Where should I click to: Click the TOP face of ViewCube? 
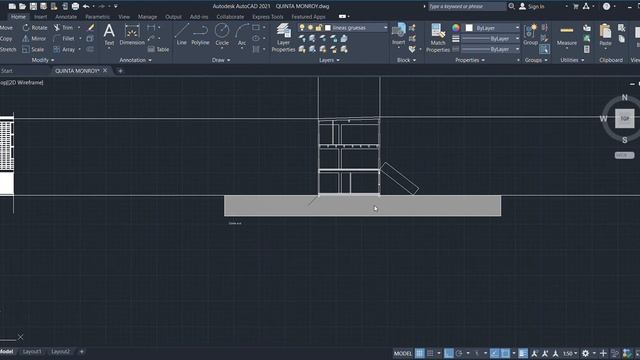(624, 118)
